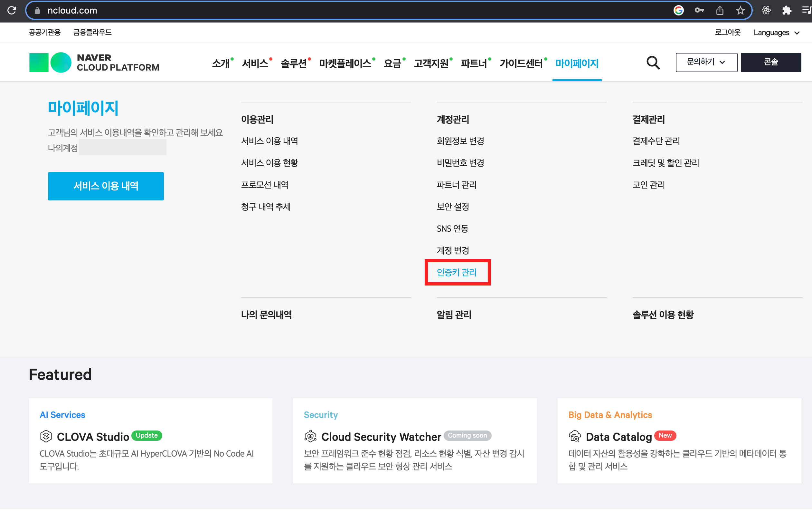Open 나의 문의내역 section

click(266, 315)
